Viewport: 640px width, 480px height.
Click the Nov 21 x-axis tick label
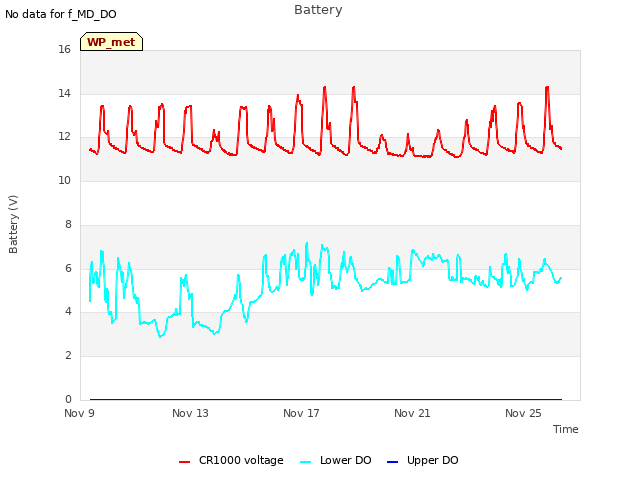pos(412,413)
